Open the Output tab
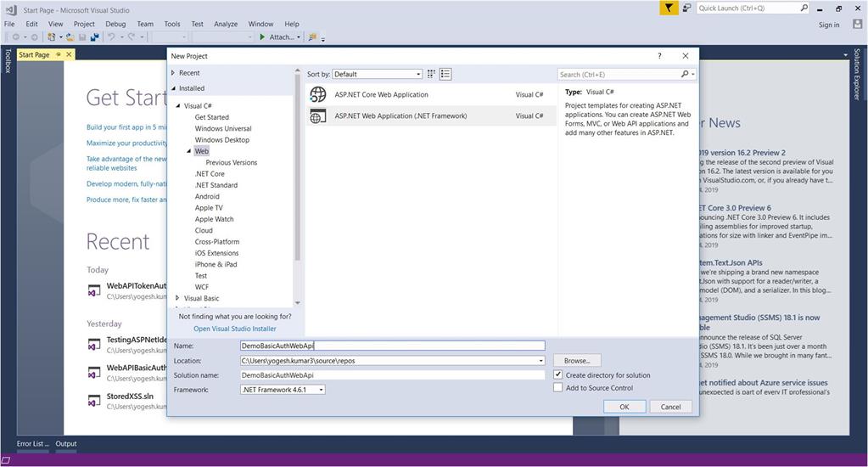 click(66, 443)
